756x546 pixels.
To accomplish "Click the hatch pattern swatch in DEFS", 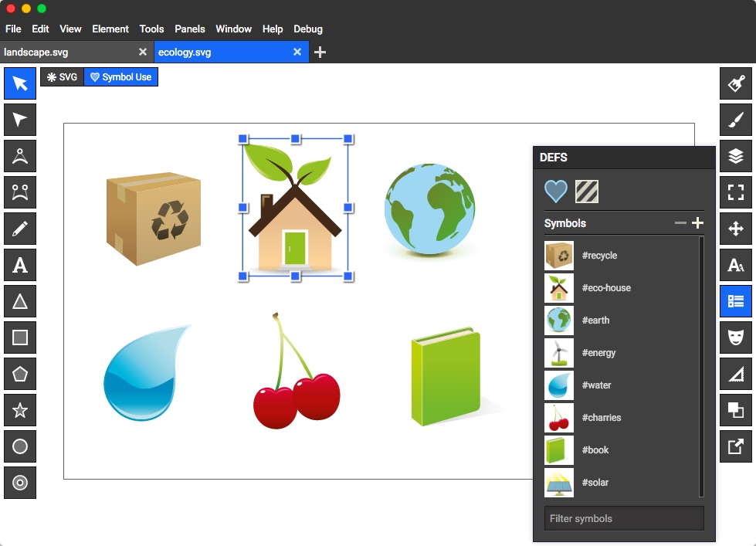I will click(587, 190).
